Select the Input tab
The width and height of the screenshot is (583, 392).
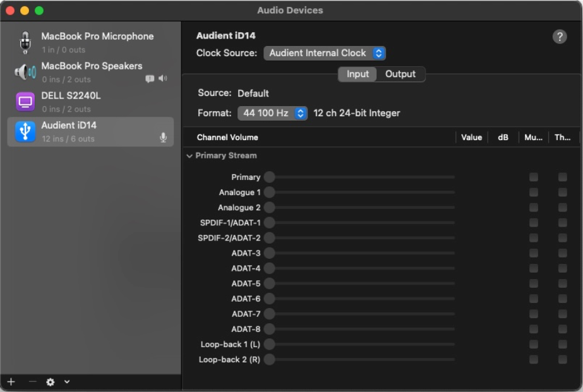pos(358,74)
